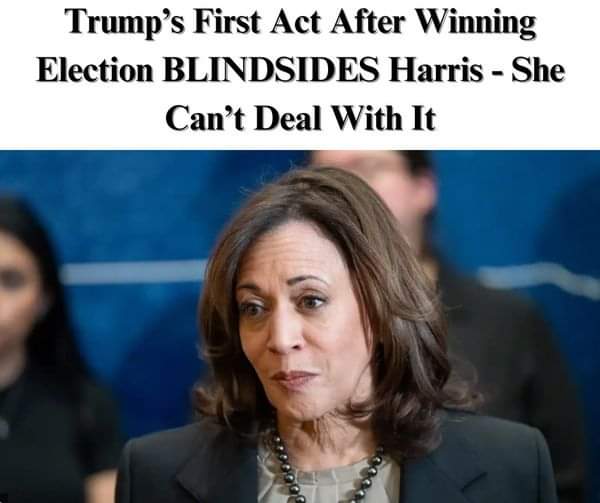Image resolution: width=600 pixels, height=503 pixels.
Task: Click the word 'Trump's' in the headline
Action: coord(126,23)
